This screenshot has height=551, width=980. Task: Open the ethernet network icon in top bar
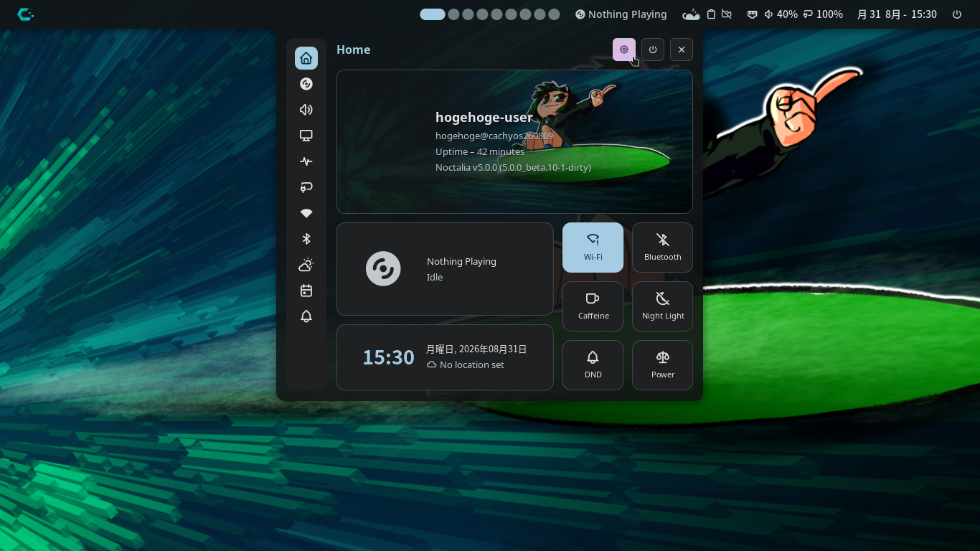click(752, 14)
